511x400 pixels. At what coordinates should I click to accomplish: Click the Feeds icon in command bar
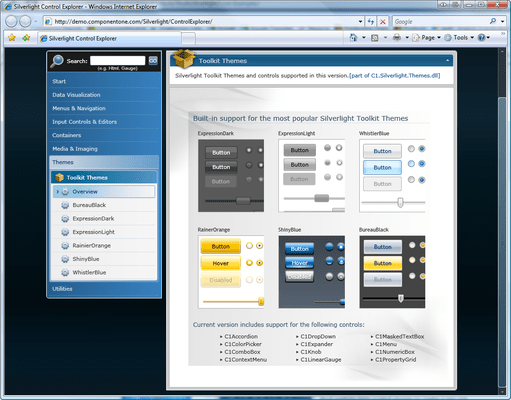(x=375, y=38)
